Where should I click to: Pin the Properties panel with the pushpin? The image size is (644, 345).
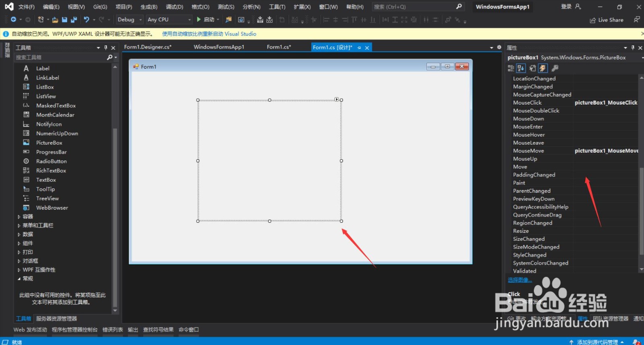tap(633, 47)
